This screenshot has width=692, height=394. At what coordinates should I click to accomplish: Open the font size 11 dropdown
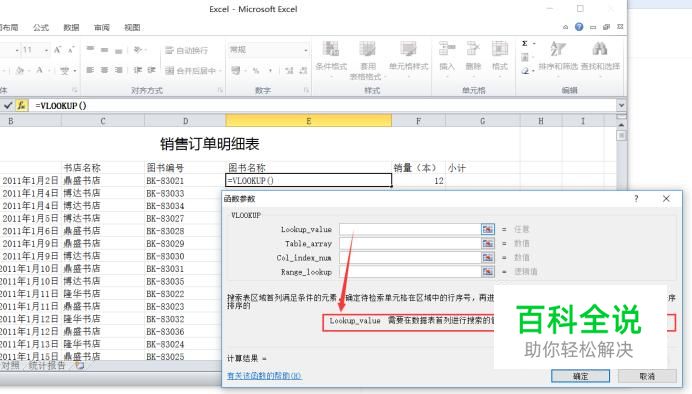point(46,50)
